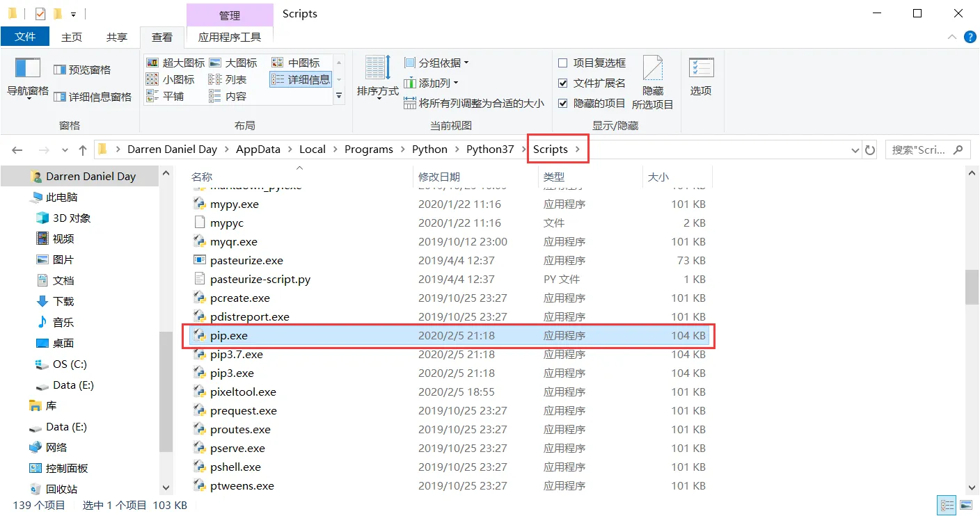Toggle the 隐藏的项目 checkbox

(563, 103)
